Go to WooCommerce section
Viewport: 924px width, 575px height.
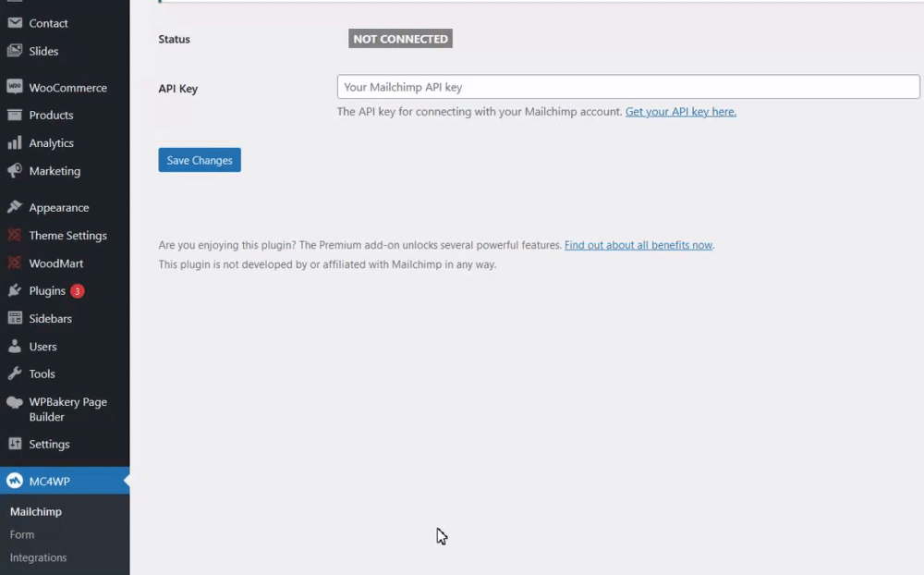67,87
